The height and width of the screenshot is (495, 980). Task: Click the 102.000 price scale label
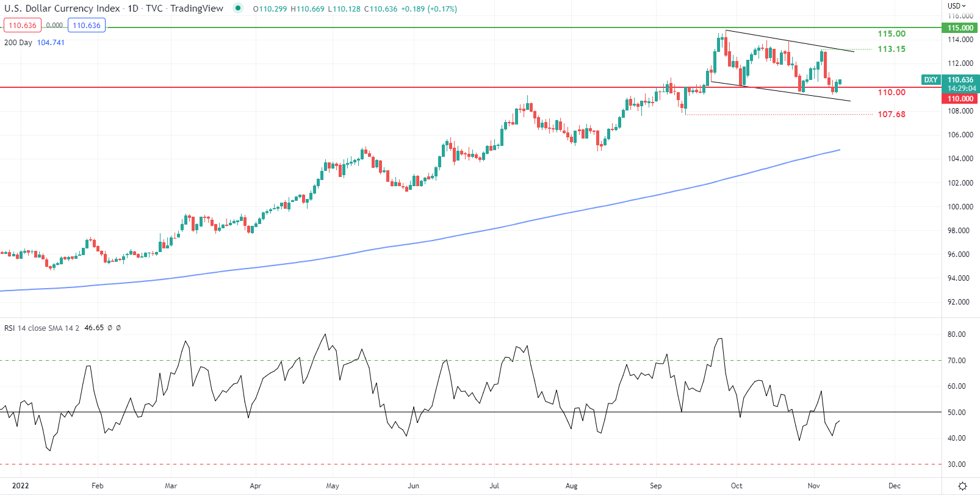click(x=960, y=183)
